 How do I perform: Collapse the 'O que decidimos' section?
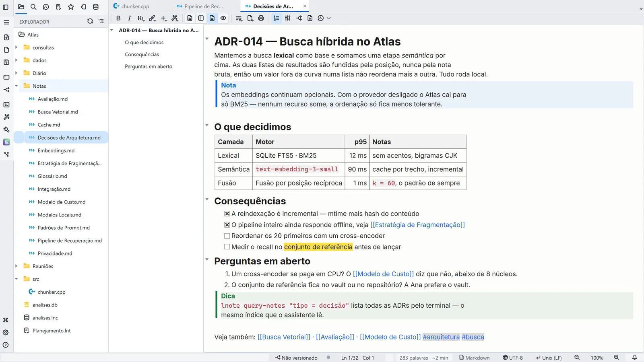coord(207,125)
